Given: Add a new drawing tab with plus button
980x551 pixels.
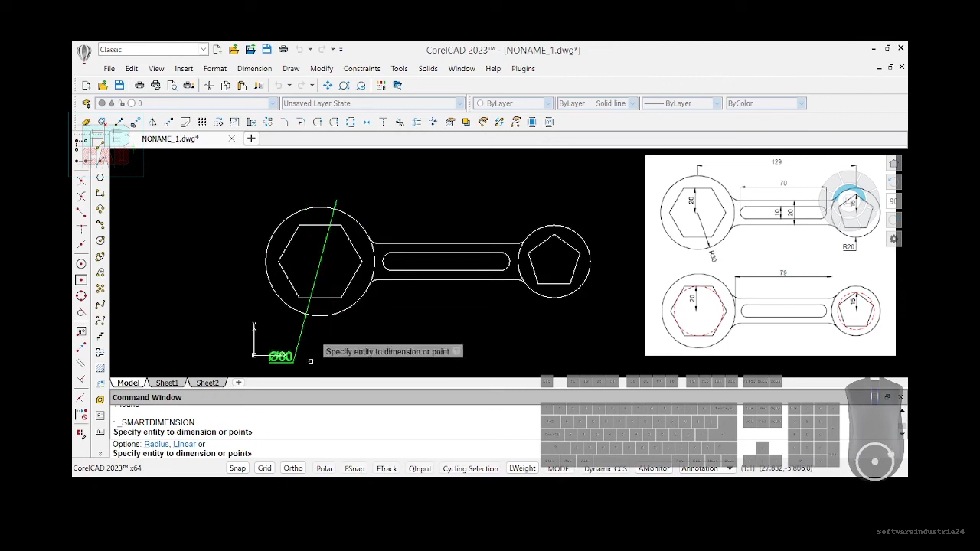Looking at the screenshot, I should [251, 139].
